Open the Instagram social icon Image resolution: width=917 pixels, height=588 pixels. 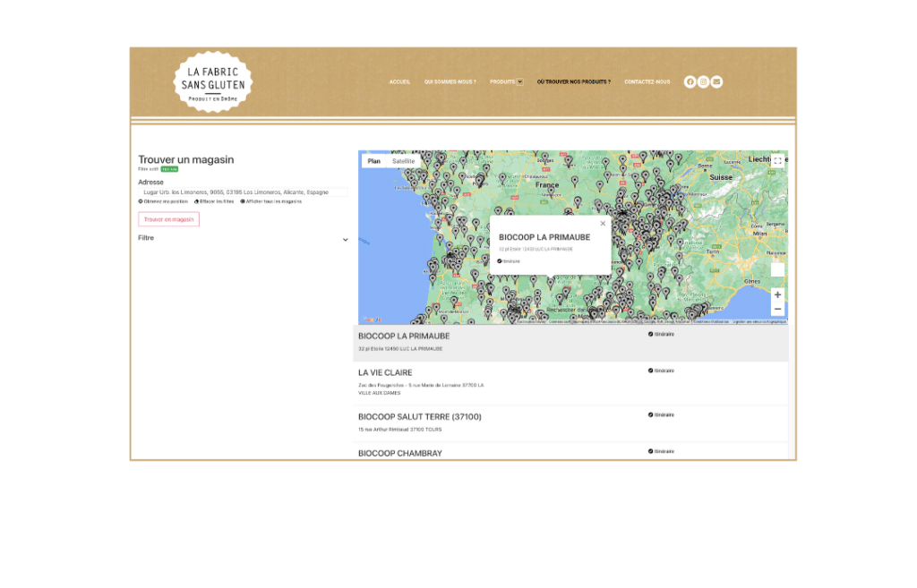tap(704, 81)
